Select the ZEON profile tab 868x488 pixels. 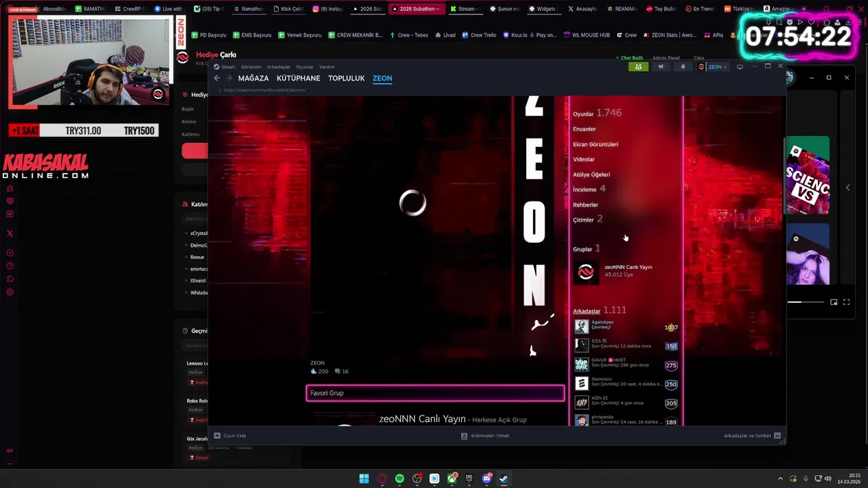click(382, 78)
